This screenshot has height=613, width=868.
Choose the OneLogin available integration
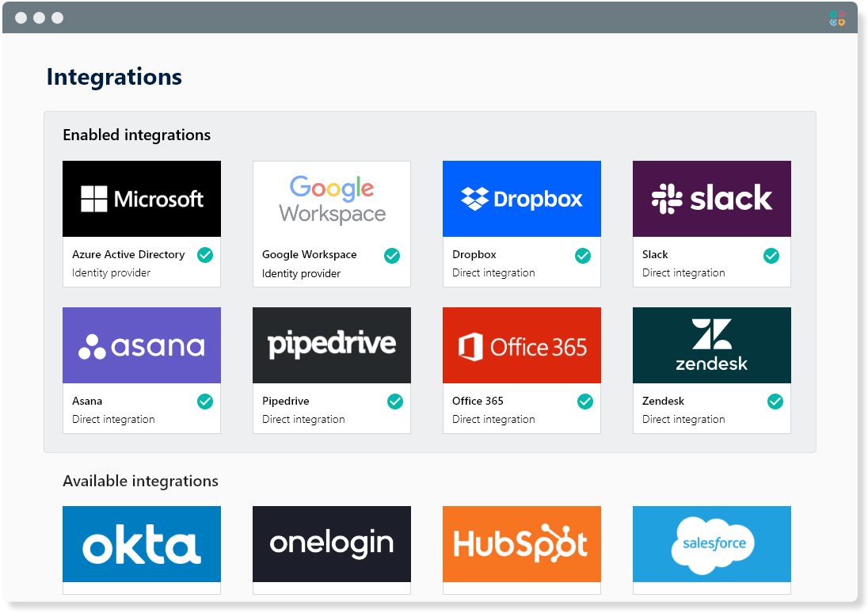click(332, 544)
